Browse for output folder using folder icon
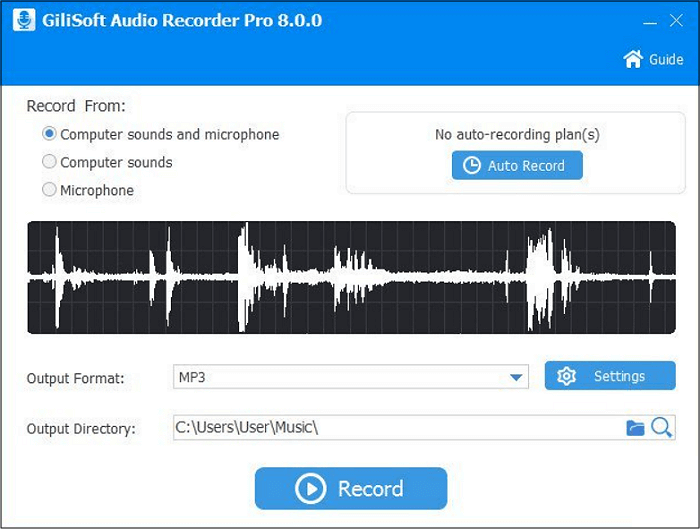Image resolution: width=700 pixels, height=529 pixels. pyautogui.click(x=635, y=428)
